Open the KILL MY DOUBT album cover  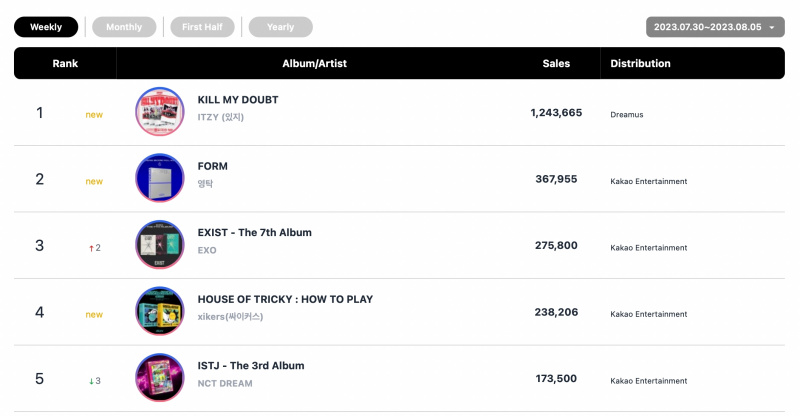160,112
